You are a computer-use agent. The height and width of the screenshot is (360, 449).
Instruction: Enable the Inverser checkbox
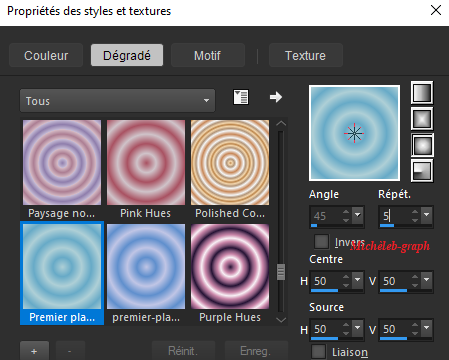[321, 242]
